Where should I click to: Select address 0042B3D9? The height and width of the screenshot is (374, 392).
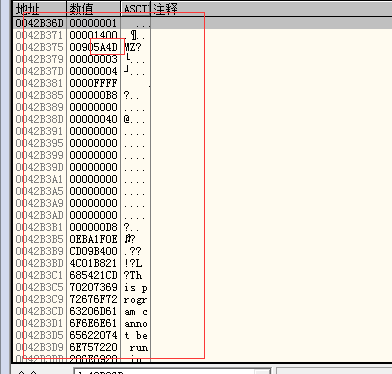click(x=39, y=347)
